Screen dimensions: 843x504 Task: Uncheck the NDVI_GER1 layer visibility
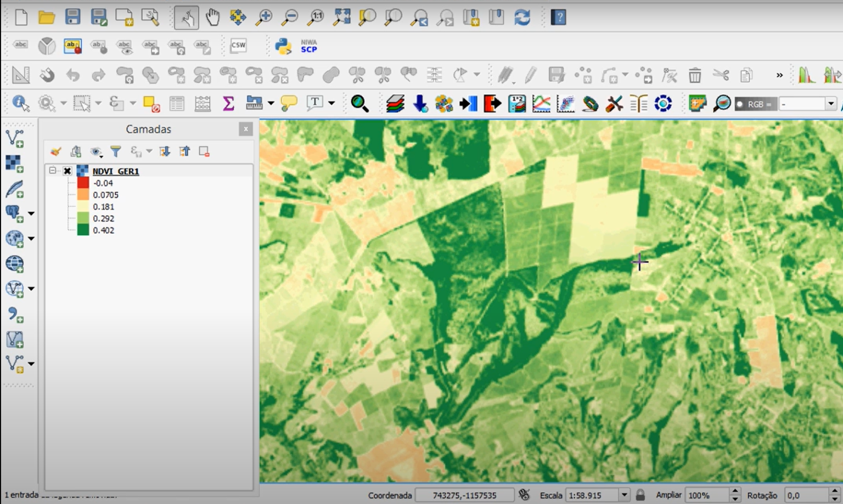click(x=67, y=171)
